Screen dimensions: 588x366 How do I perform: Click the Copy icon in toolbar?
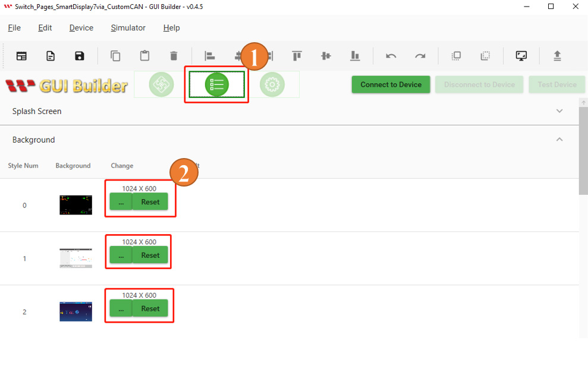[x=115, y=56]
